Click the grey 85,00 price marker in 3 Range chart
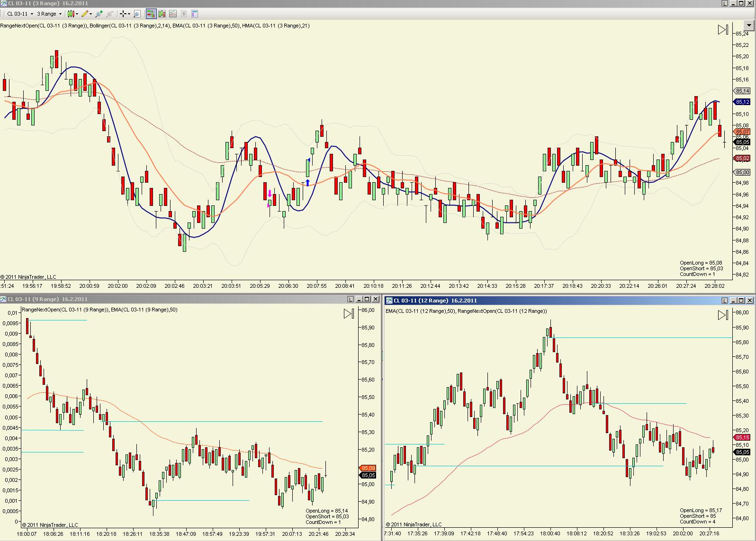756x541 pixels. pos(742,172)
